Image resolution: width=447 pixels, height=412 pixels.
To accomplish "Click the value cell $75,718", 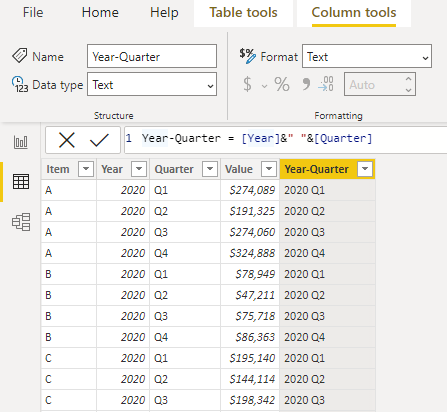I will (250, 316).
